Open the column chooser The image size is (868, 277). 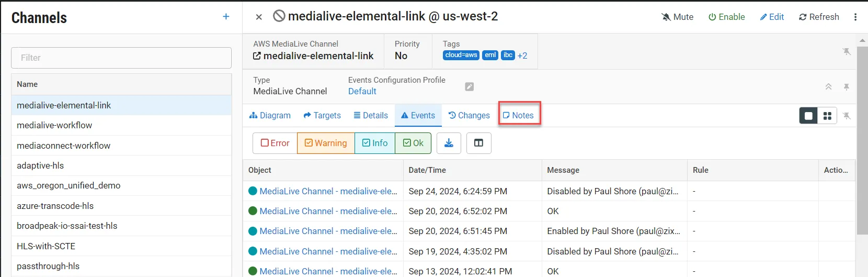coord(478,143)
